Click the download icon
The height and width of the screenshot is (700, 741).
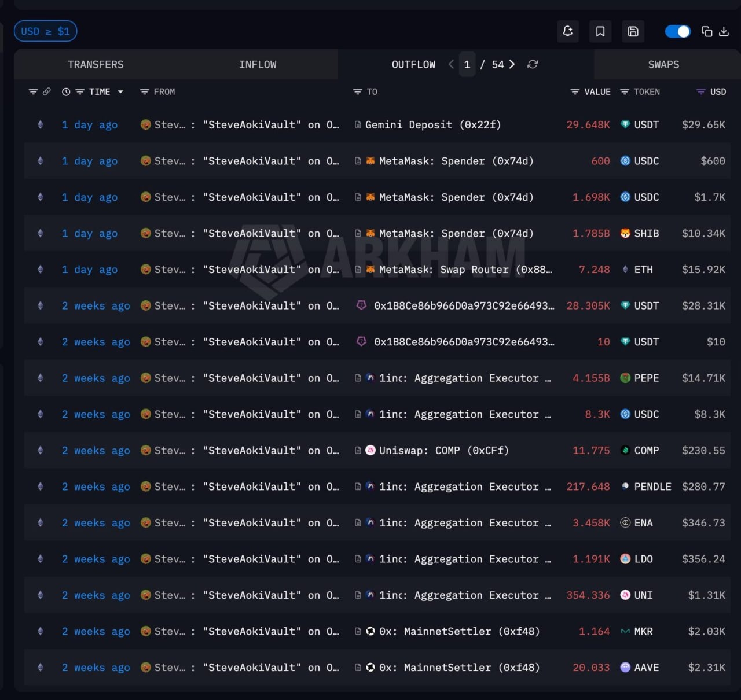[x=724, y=31]
